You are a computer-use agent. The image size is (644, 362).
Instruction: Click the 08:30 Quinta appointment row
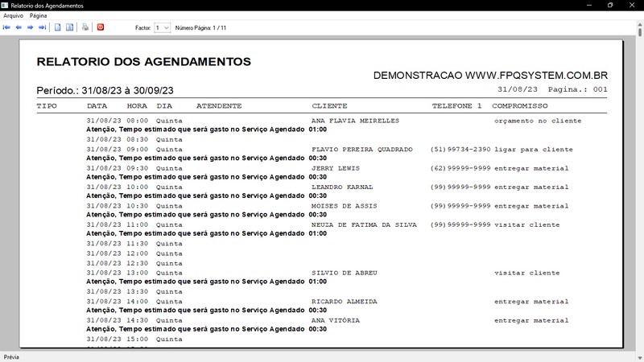[x=134, y=139]
